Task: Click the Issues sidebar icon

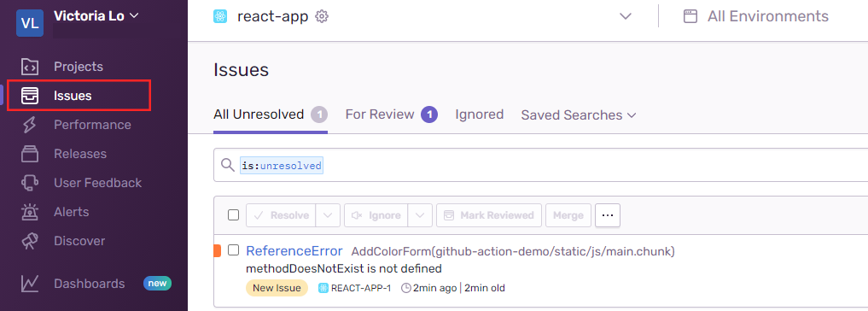Action: pyautogui.click(x=29, y=96)
